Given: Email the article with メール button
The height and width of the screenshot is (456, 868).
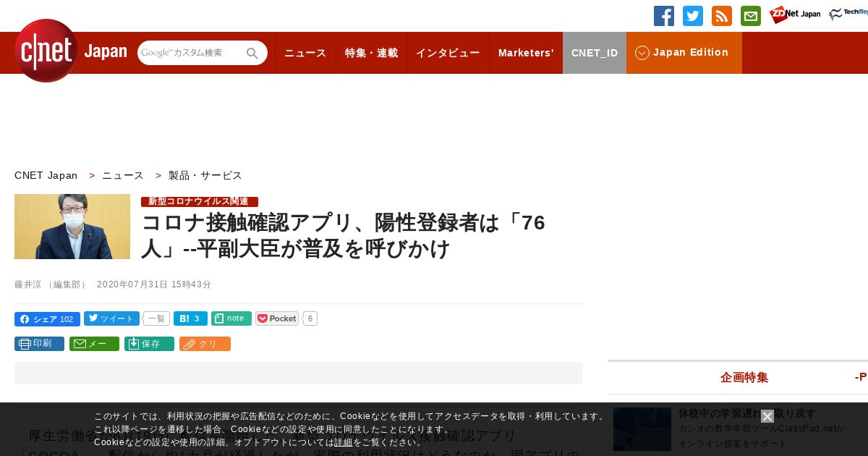Looking at the screenshot, I should pos(94,344).
